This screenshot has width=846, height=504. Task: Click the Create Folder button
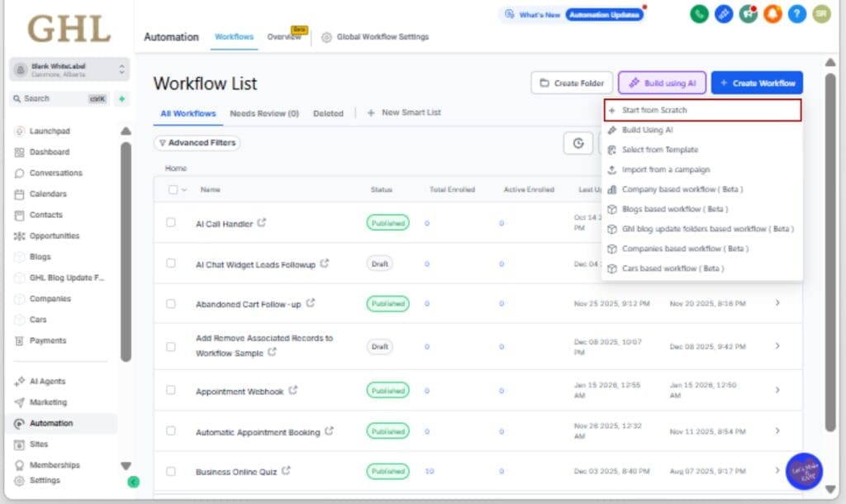point(572,83)
